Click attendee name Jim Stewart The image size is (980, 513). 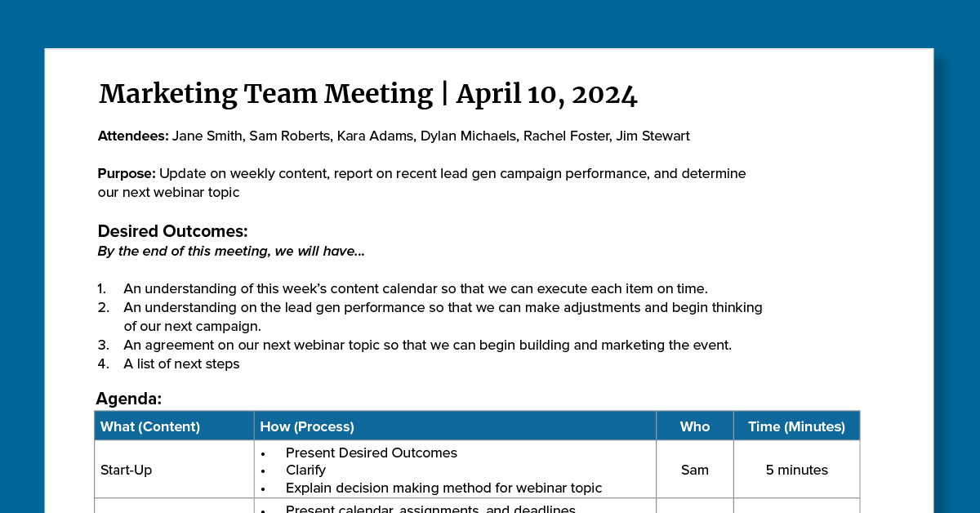[653, 136]
